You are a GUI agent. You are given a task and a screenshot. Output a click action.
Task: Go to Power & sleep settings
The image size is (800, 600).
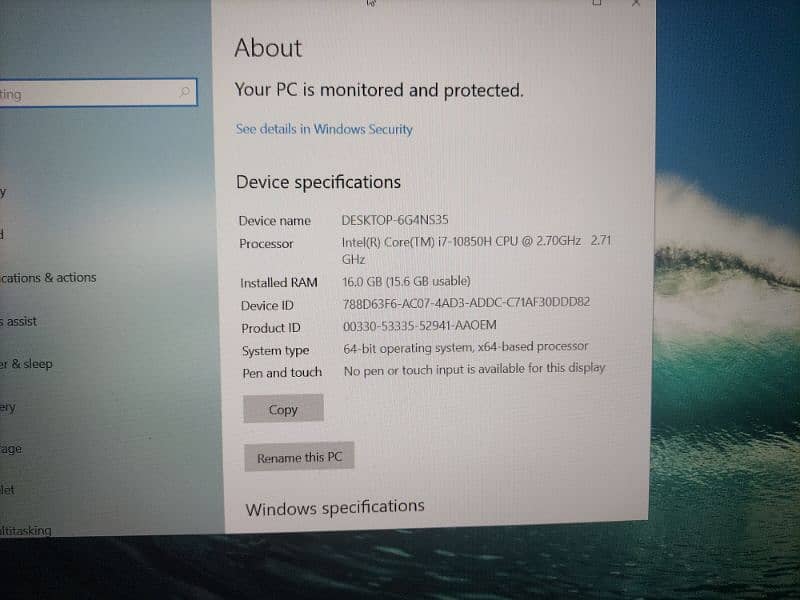tap(27, 364)
